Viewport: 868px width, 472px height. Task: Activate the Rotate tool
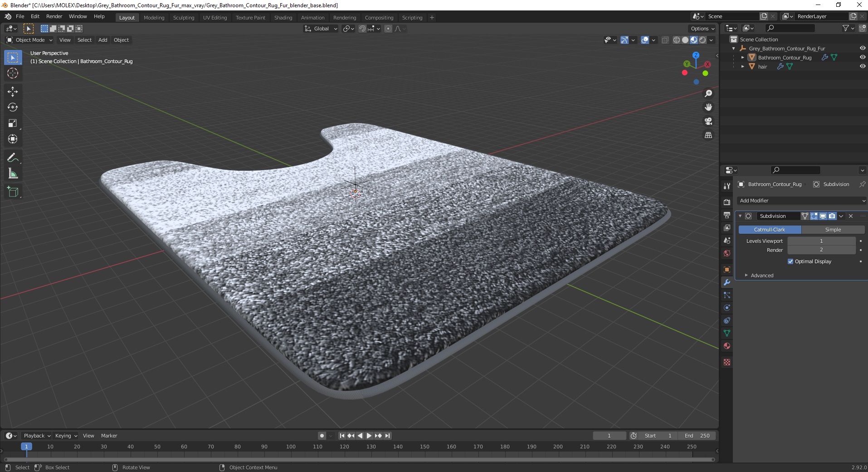pos(13,107)
